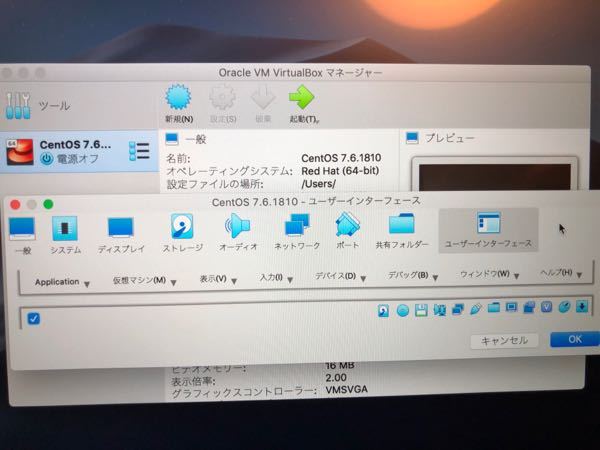The height and width of the screenshot is (450, 600).
Task: Click the dark preview thumbnail in manager window
Action: [x=494, y=177]
